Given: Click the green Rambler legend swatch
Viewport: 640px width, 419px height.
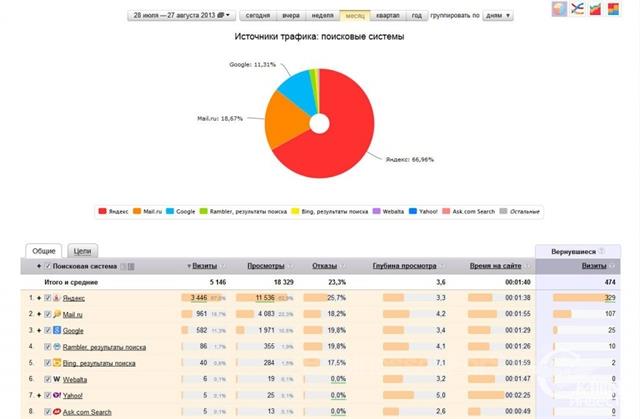Looking at the screenshot, I should pos(204,211).
